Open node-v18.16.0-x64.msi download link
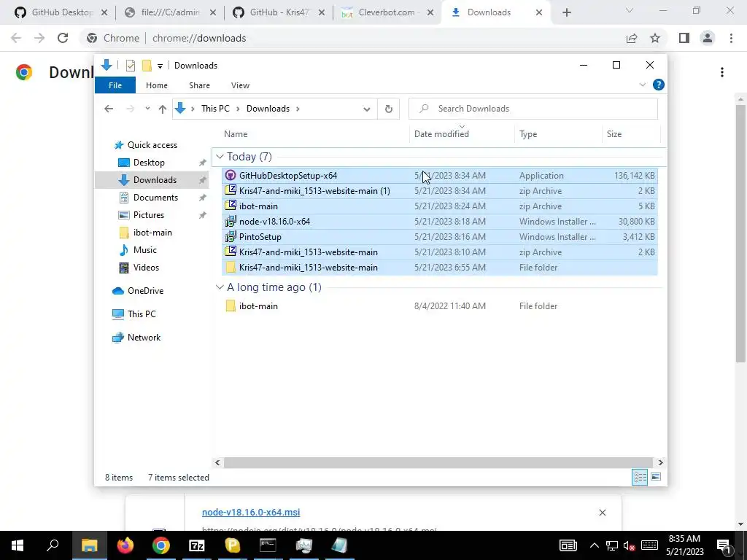The width and height of the screenshot is (747, 560). pos(251,513)
